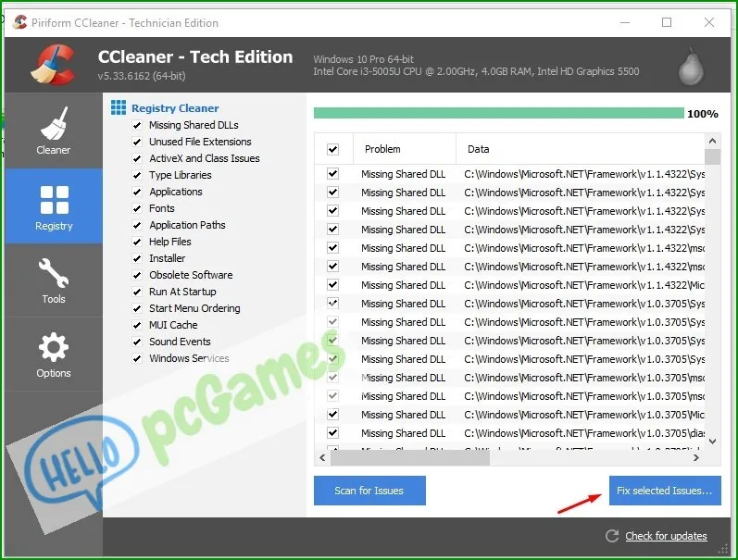Toggle the select-all checkbox in table header
Viewport: 738px width, 560px height.
pos(333,149)
